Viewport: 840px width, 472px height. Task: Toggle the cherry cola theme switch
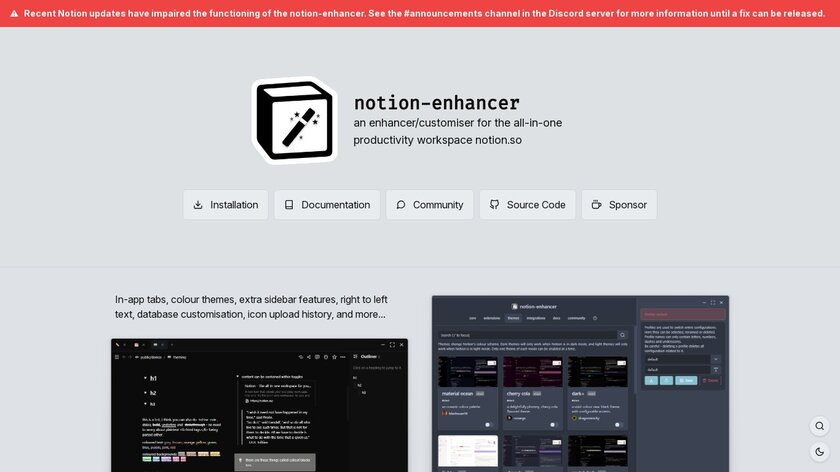coord(553,425)
